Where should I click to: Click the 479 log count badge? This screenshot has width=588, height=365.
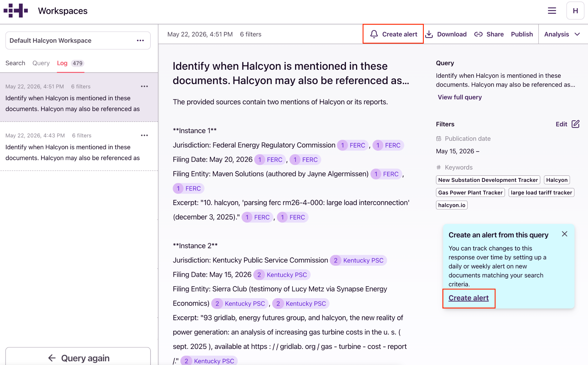(x=78, y=63)
